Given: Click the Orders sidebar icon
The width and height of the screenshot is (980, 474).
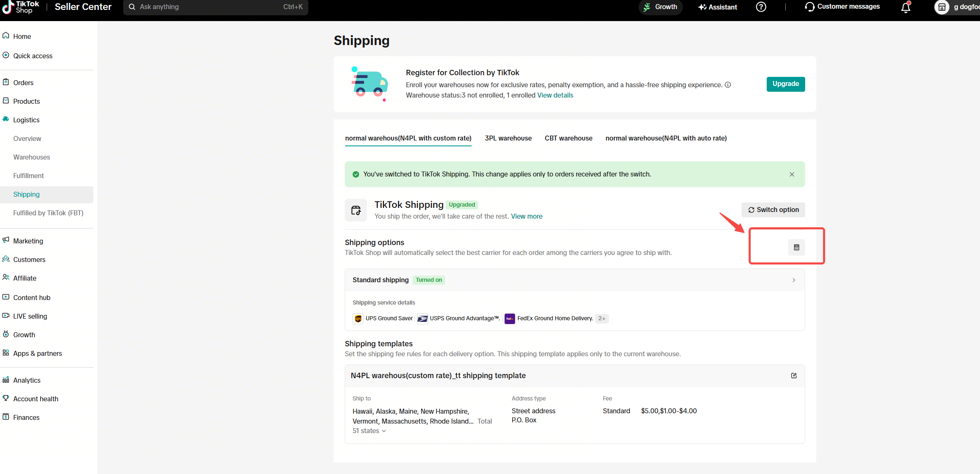Looking at the screenshot, I should pyautogui.click(x=6, y=82).
